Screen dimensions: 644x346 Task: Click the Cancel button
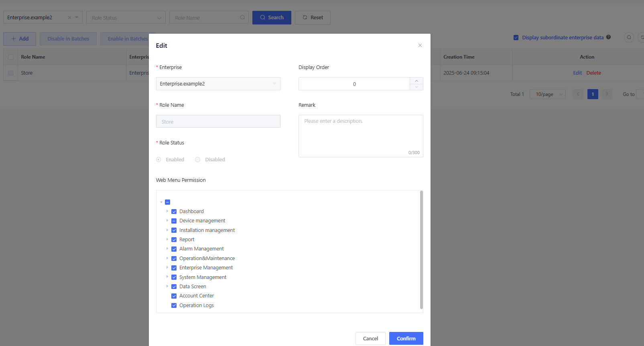(x=370, y=338)
